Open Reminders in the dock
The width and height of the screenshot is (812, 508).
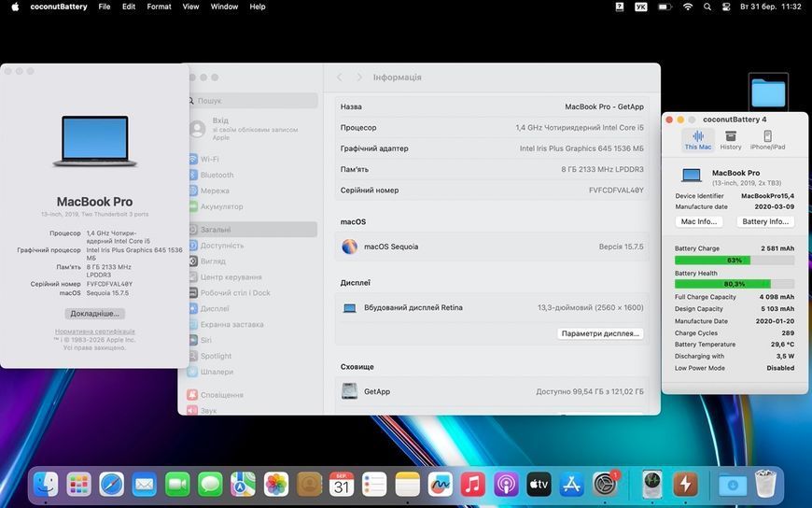(x=374, y=485)
